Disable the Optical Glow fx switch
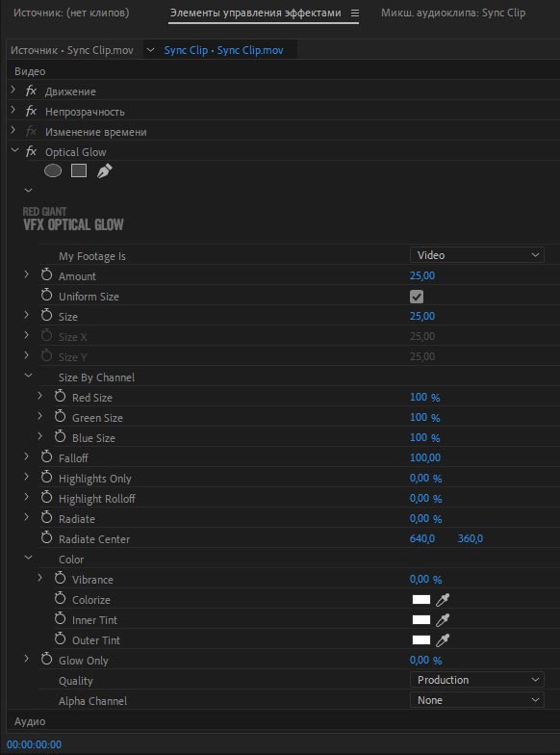560x755 pixels. 31,152
